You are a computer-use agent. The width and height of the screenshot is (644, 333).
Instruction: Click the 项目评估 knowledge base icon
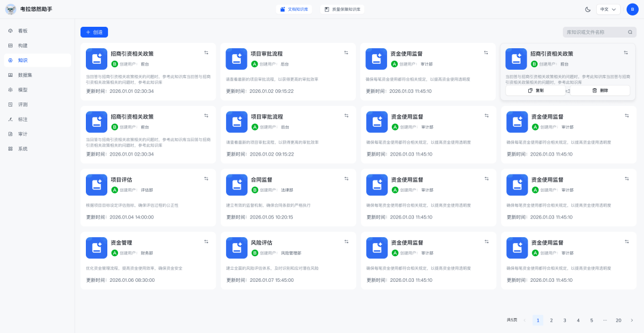pos(97,185)
